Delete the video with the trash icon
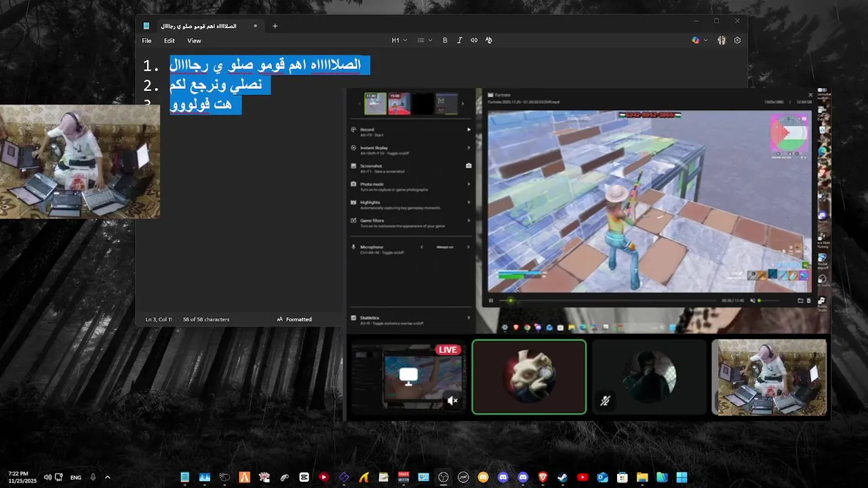868x488 pixels. click(x=808, y=300)
